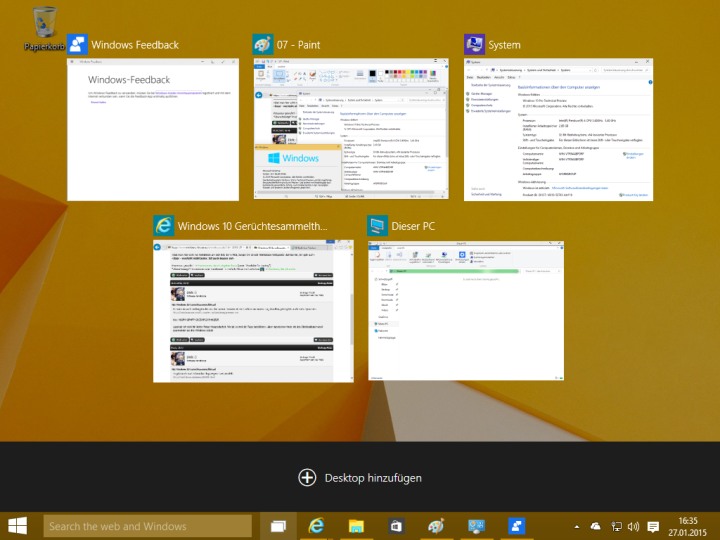Show hidden tray icons arrow
Image resolution: width=720 pixels, height=540 pixels.
(577, 527)
